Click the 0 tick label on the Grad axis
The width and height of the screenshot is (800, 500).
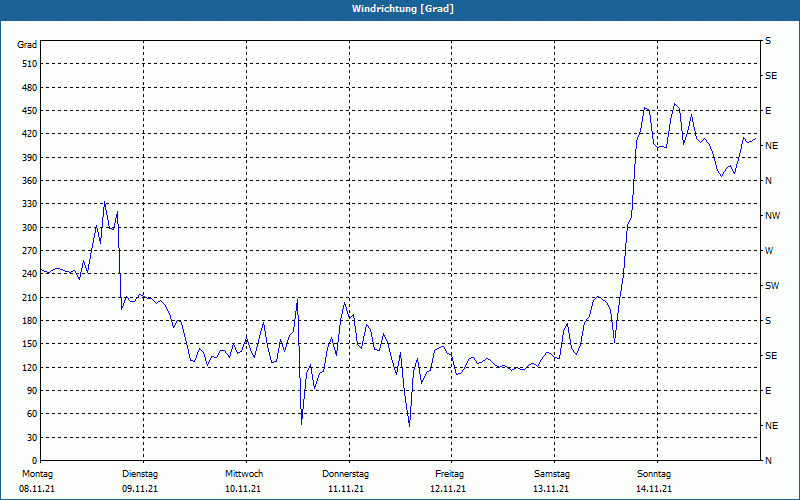(35, 461)
